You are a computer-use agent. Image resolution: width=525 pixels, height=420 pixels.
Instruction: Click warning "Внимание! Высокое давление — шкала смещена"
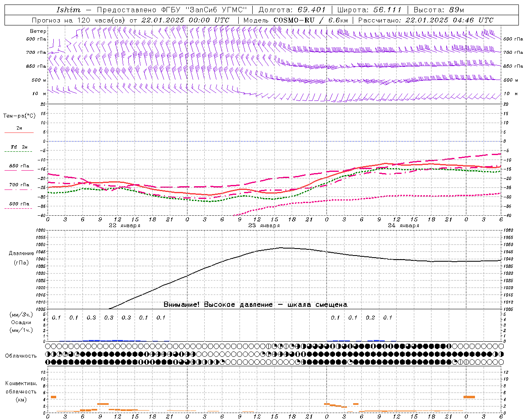256,304
